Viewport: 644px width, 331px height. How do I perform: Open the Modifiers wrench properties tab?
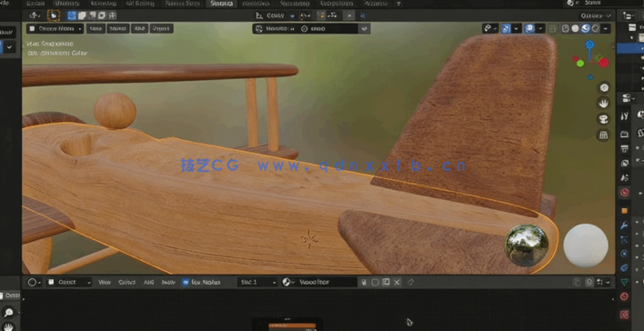point(624,226)
